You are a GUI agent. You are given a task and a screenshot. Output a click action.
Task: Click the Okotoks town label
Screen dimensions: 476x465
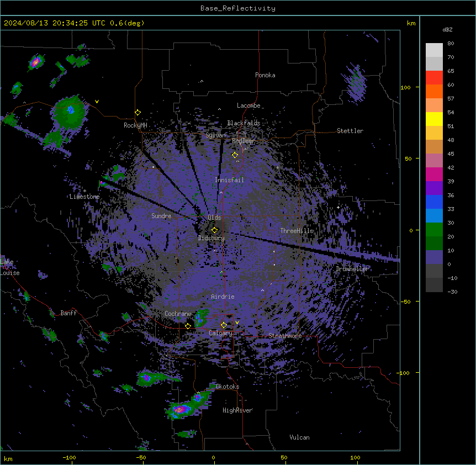(228, 387)
